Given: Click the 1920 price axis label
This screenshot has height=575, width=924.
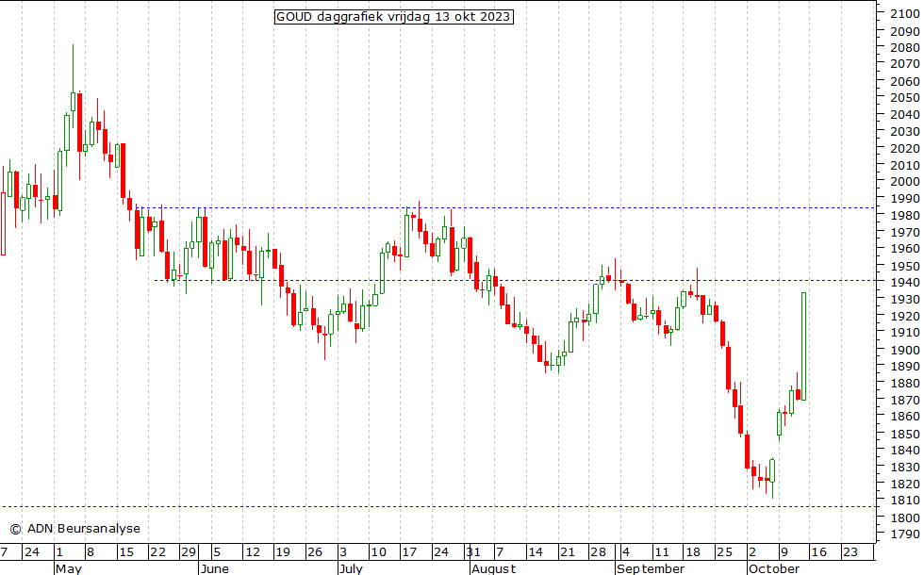Looking at the screenshot, I should [x=904, y=317].
